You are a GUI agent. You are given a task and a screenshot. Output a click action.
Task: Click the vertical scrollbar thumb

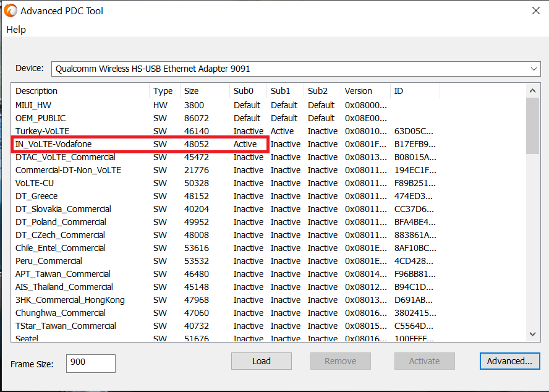(x=532, y=126)
